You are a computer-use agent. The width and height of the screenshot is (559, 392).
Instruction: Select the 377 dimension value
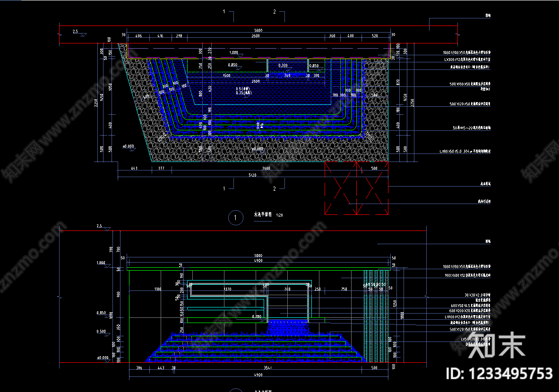coord(161,168)
